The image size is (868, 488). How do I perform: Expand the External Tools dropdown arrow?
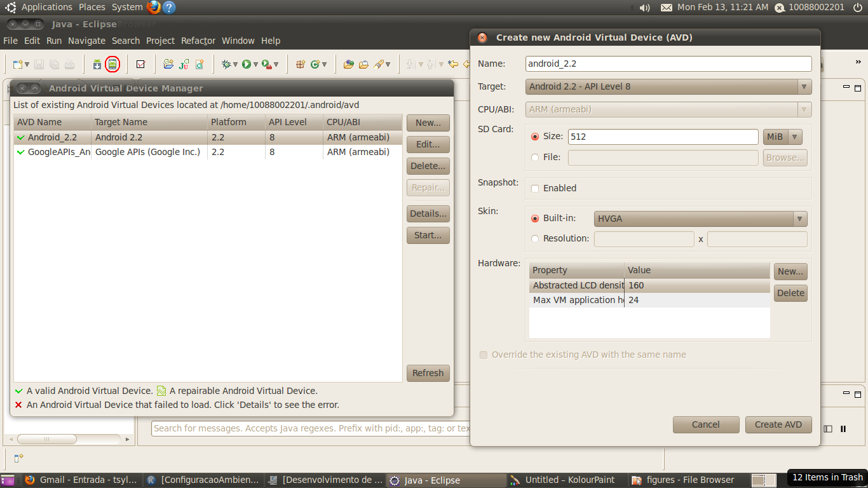click(x=277, y=65)
